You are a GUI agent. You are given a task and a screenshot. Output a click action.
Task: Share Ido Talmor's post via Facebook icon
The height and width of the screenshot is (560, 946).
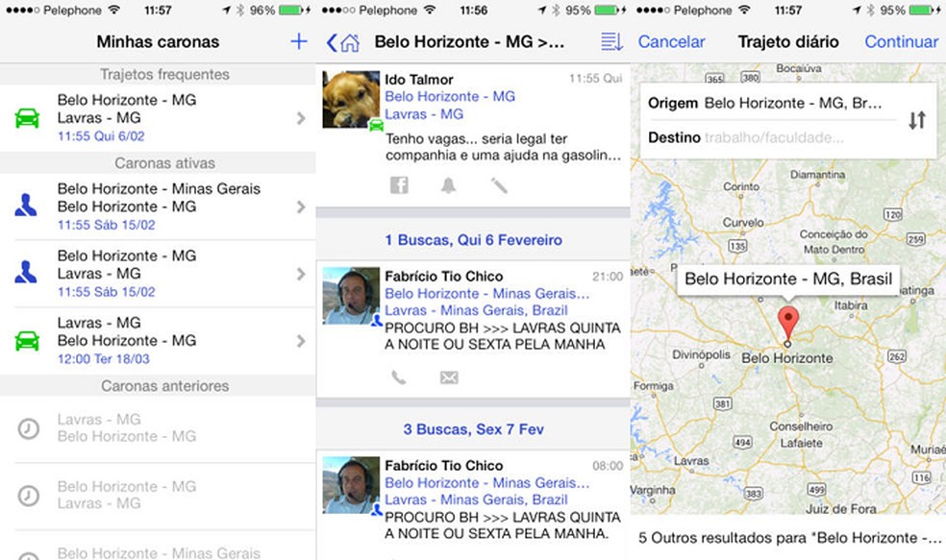(x=399, y=184)
